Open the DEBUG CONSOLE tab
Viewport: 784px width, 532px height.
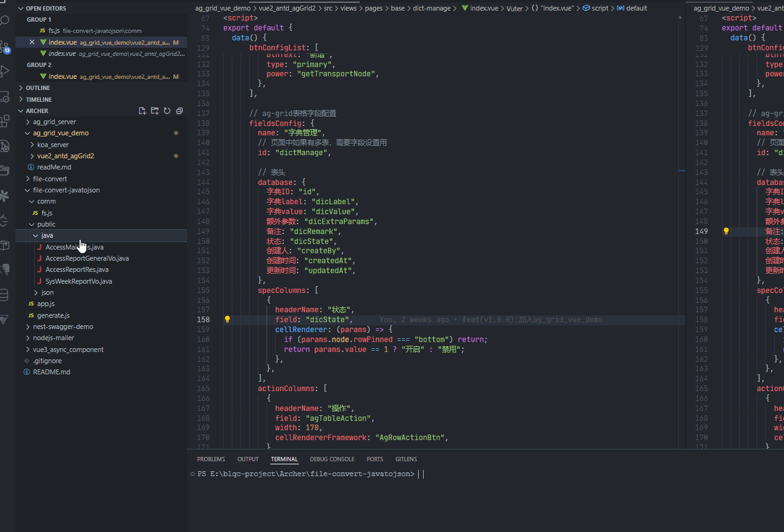pos(332,459)
